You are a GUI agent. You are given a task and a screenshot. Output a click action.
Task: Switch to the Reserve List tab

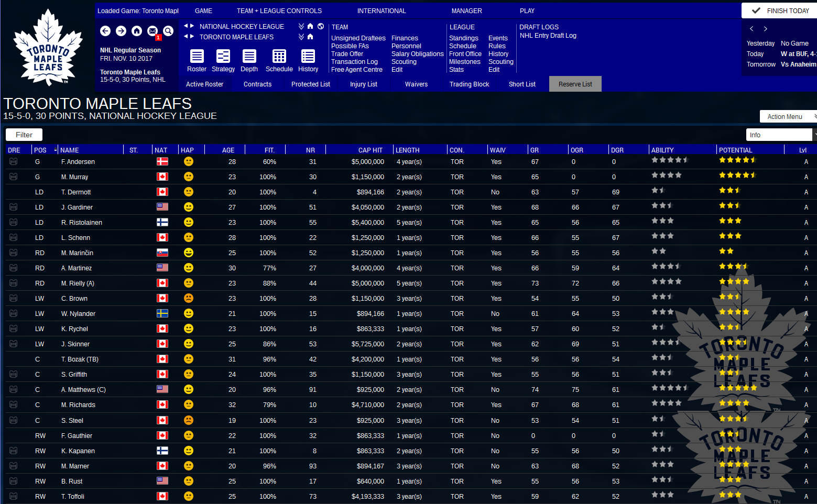575,84
